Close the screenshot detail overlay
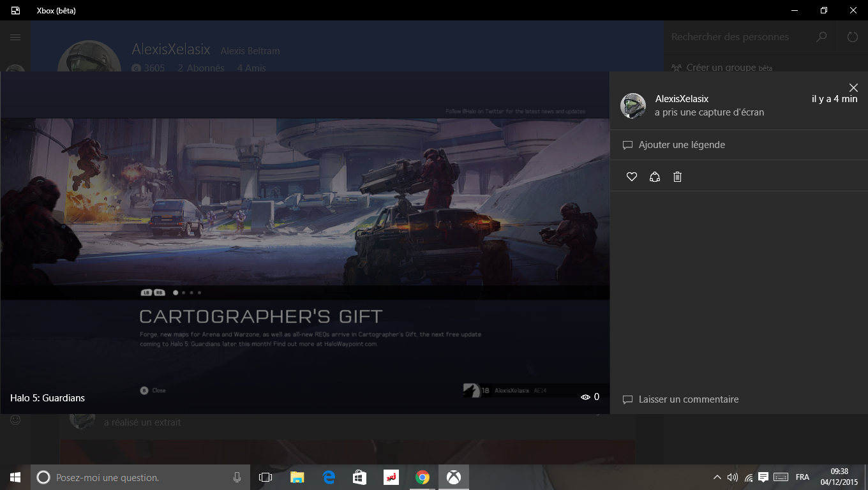The image size is (868, 490). pos(853,87)
